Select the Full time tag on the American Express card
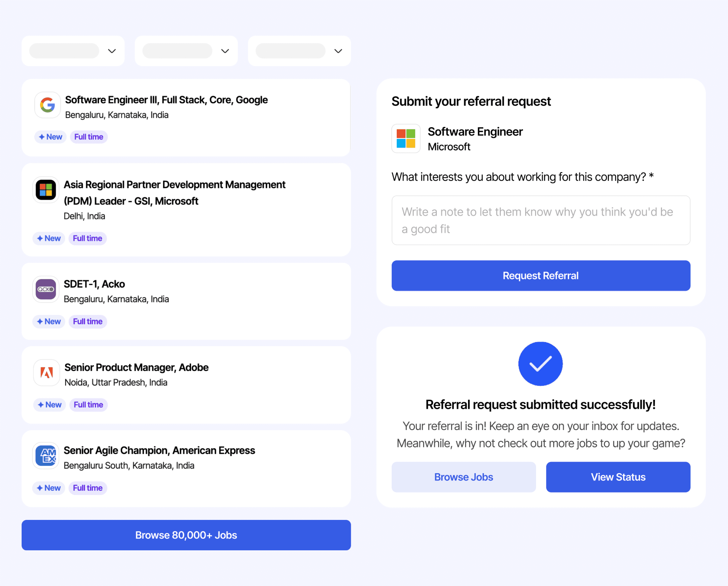The width and height of the screenshot is (728, 586). 87,488
